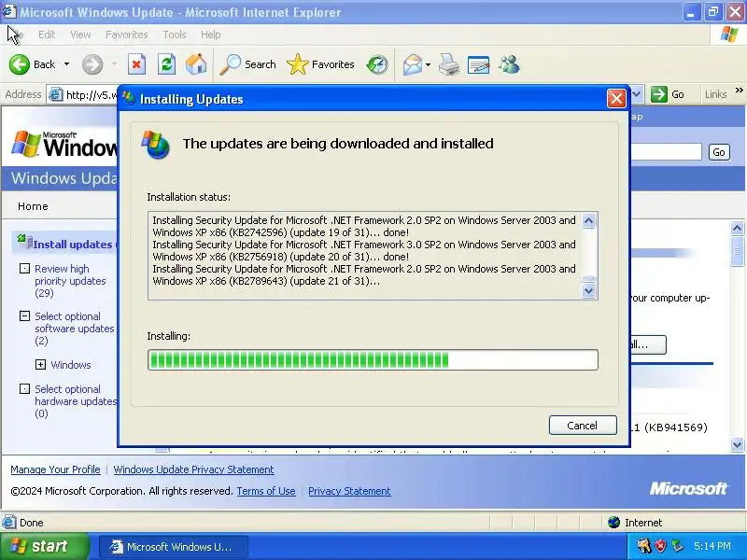Collapse the Select optional software updates node

pyautogui.click(x=24, y=316)
